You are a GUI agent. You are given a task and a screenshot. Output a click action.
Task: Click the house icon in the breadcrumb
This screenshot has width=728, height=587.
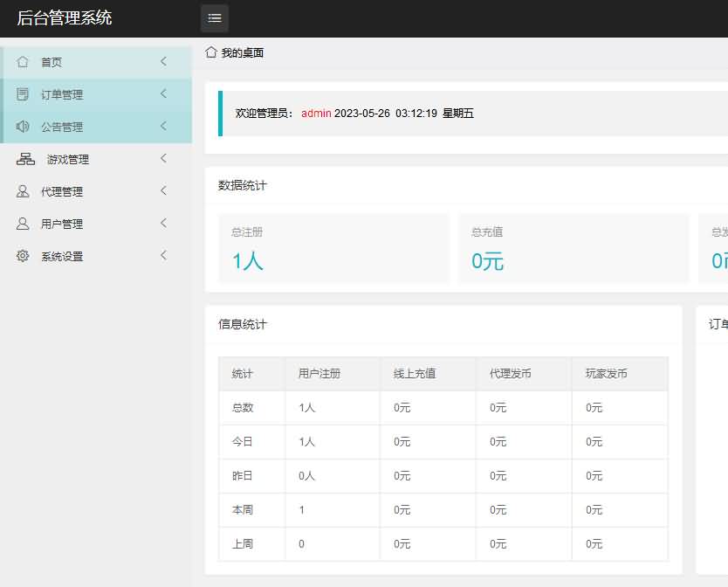coord(209,52)
